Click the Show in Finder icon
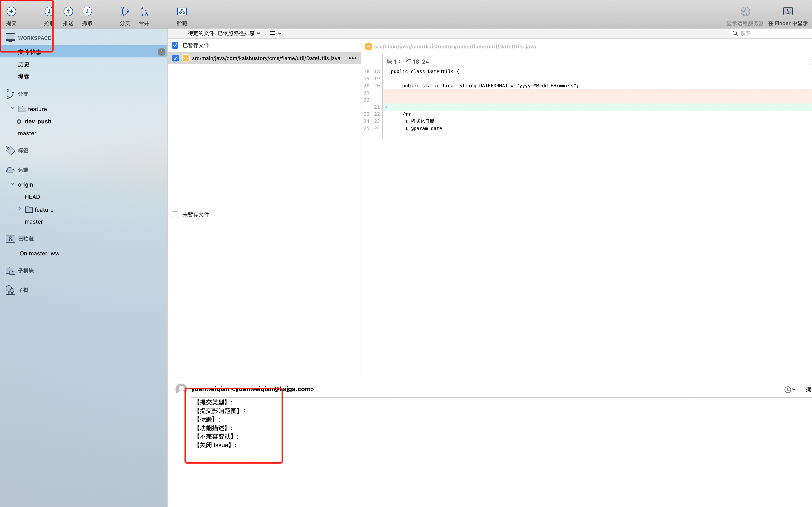 [x=788, y=11]
